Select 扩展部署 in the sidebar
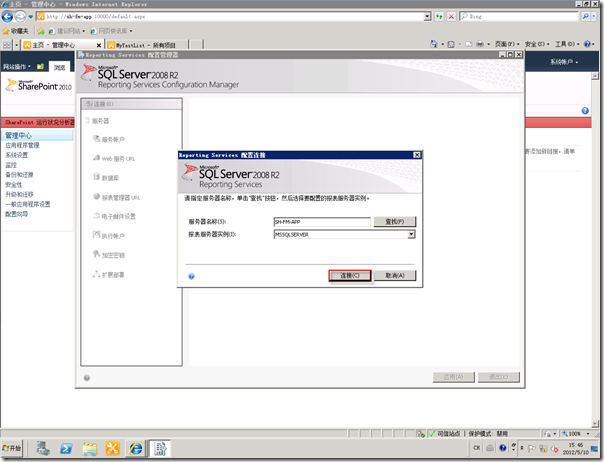Image resolution: width=604 pixels, height=462 pixels. tap(109, 275)
